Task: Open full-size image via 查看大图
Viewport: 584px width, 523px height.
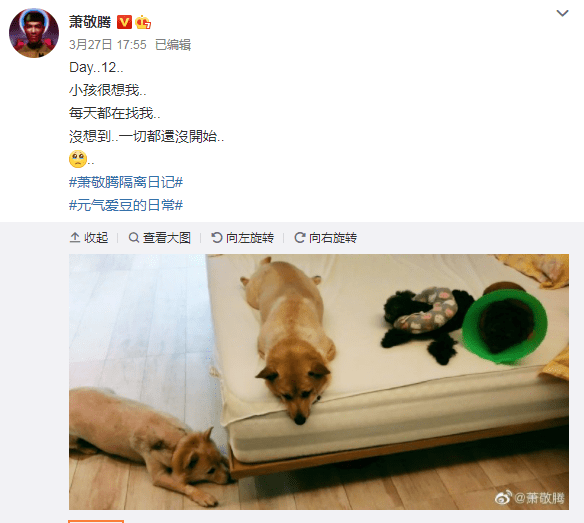Action: click(159, 238)
